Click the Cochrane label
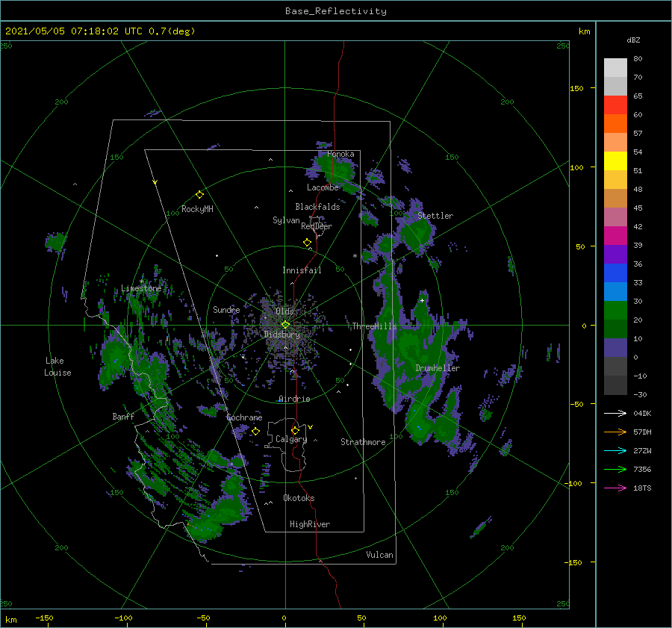Image resolution: width=672 pixels, height=628 pixels. click(244, 417)
